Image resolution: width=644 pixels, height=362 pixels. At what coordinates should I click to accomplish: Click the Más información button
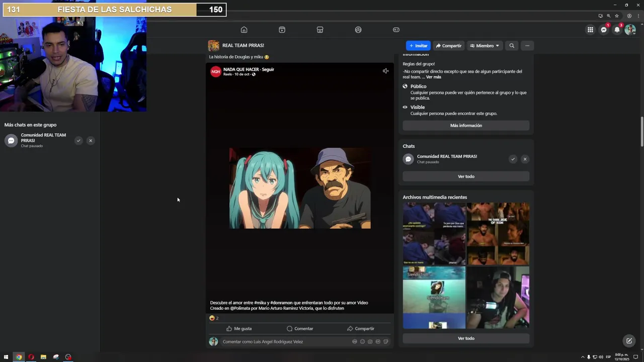pyautogui.click(x=466, y=126)
